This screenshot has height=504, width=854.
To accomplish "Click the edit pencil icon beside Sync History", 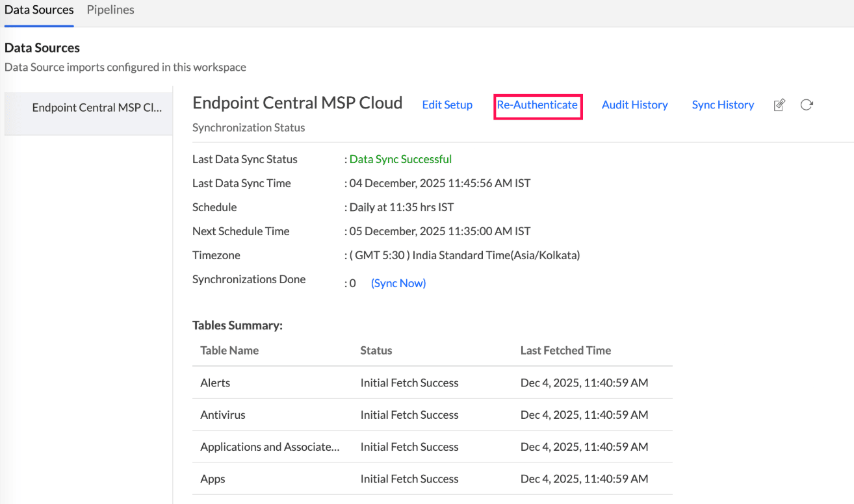I will tap(779, 105).
